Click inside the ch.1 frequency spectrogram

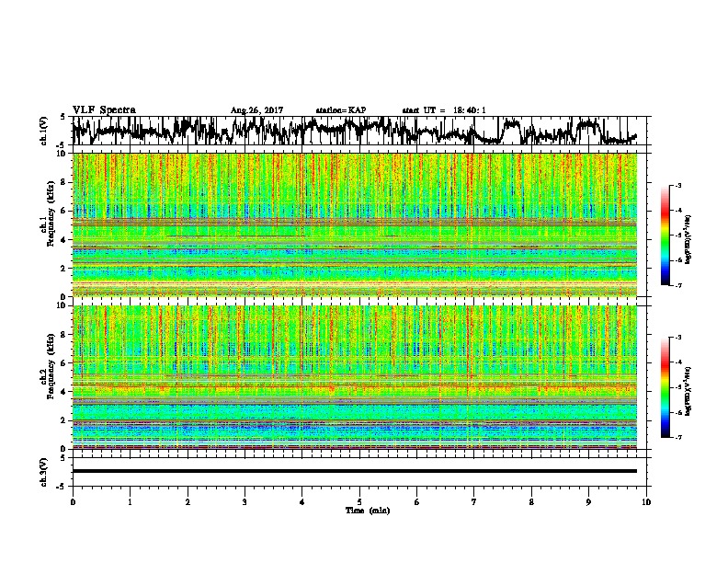pyautogui.click(x=355, y=224)
